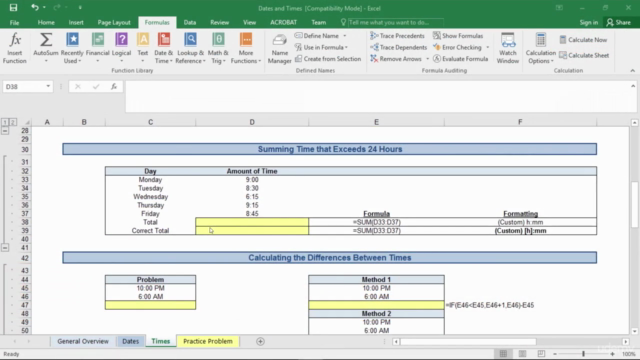Collapse the ribbon
The height and width of the screenshot is (360, 640).
click(632, 71)
